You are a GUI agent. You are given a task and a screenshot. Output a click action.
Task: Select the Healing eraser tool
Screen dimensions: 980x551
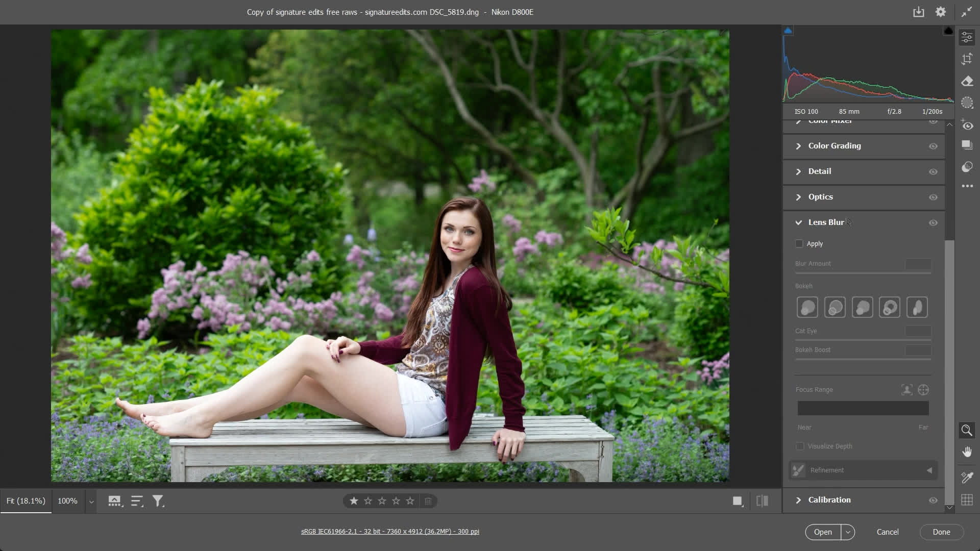tap(967, 81)
